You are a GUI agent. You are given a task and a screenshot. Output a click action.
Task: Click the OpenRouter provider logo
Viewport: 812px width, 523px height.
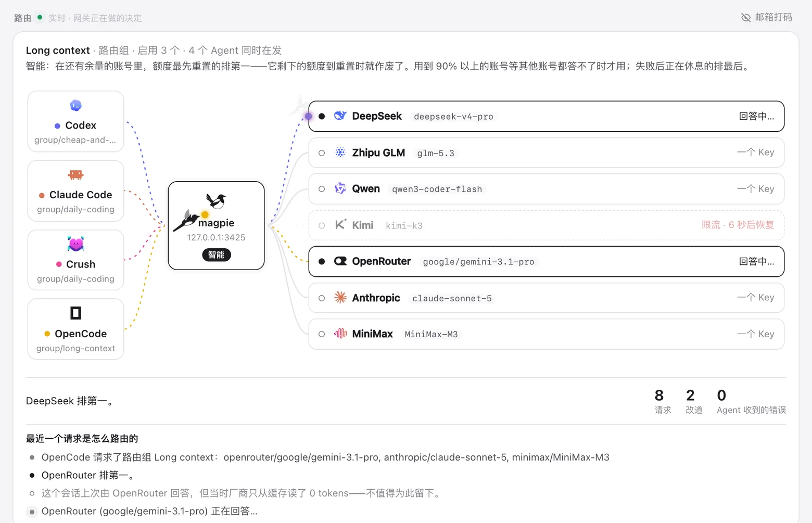point(340,261)
